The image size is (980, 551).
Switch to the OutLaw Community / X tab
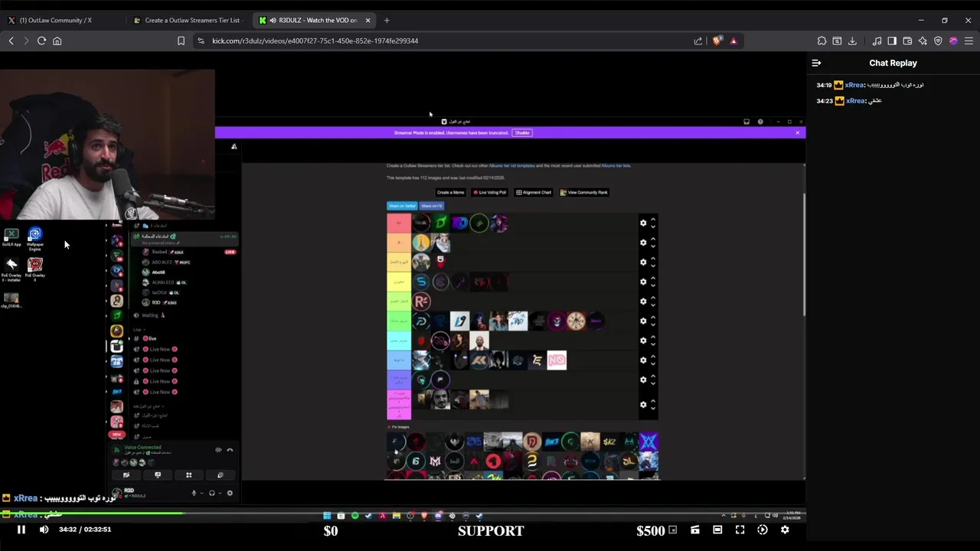pos(55,21)
